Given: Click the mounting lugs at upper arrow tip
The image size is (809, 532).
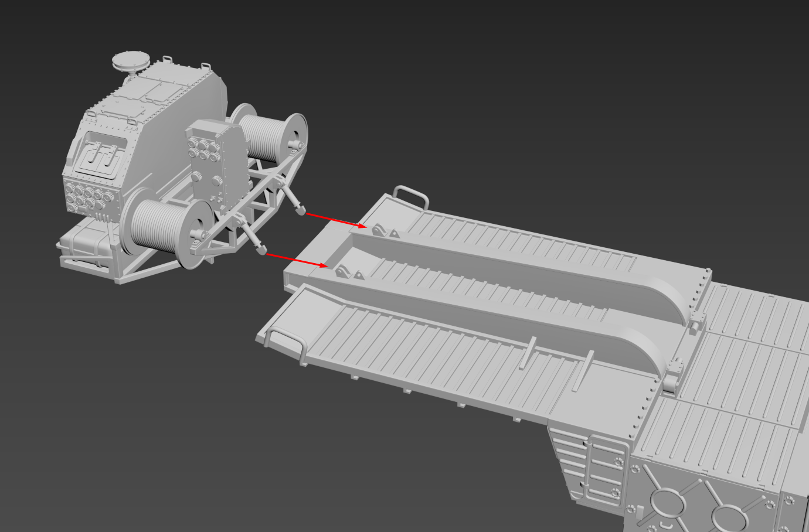Looking at the screenshot, I should [x=384, y=231].
